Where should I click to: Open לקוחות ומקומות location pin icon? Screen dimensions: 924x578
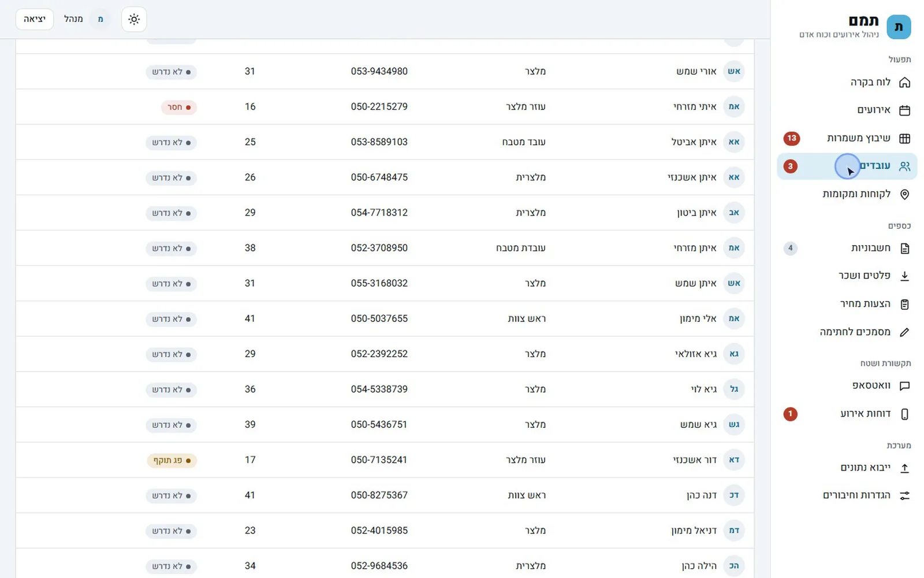(905, 194)
